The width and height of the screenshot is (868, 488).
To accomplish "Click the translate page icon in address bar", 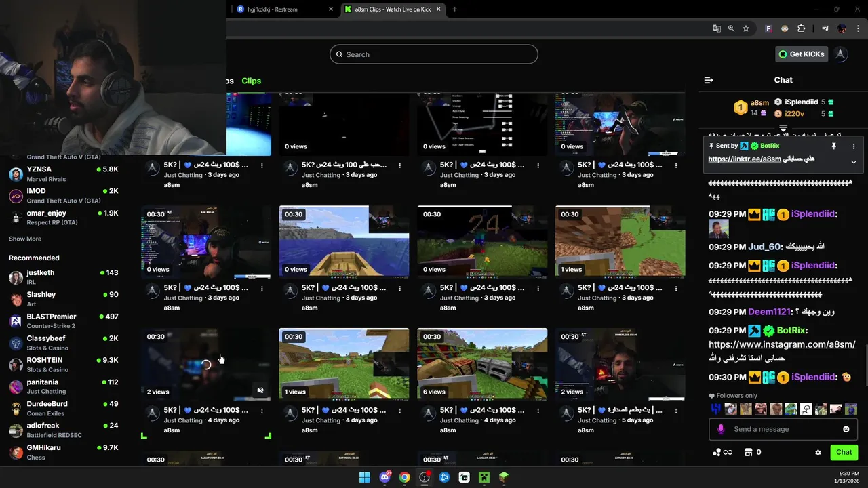I will [717, 28].
